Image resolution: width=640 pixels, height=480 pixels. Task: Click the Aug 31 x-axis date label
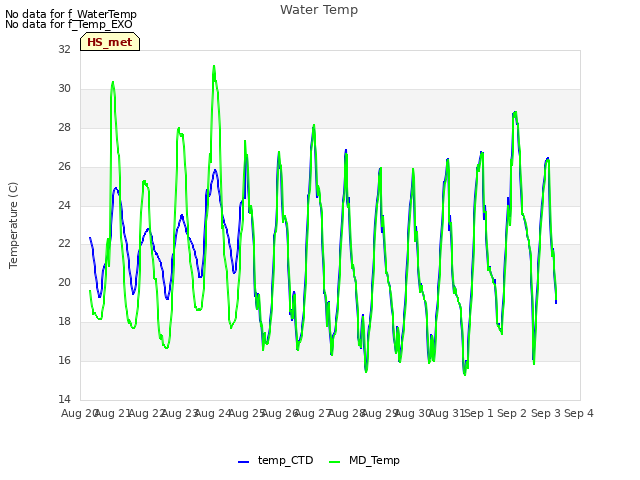click(447, 413)
